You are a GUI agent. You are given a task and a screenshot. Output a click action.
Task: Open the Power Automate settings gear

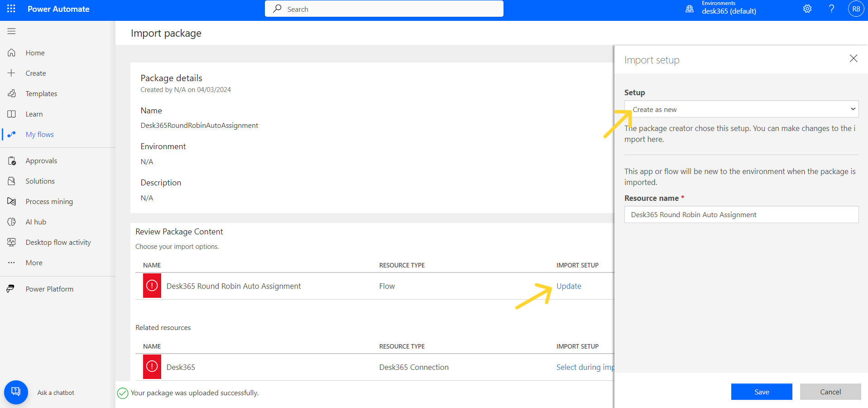(x=807, y=9)
